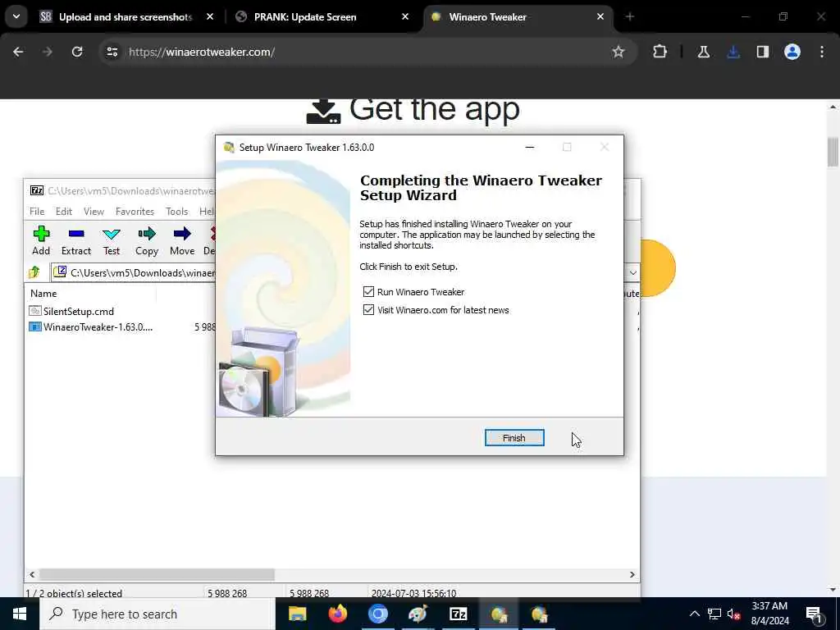
Task: Open the notification center icon
Action: 815,614
